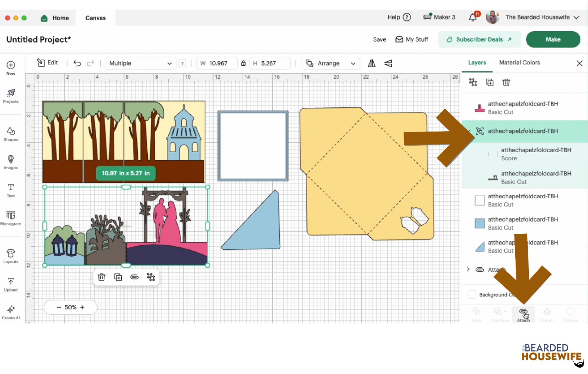Flip selection with the mirror icon
The height and width of the screenshot is (374, 588).
pos(372,63)
